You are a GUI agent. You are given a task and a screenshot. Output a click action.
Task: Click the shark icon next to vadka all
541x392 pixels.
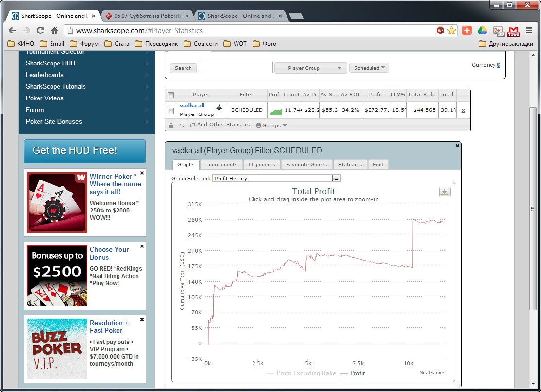coord(219,107)
